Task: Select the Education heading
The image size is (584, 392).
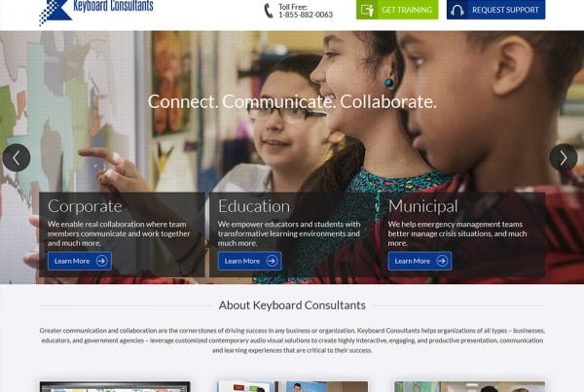Action: (x=254, y=206)
